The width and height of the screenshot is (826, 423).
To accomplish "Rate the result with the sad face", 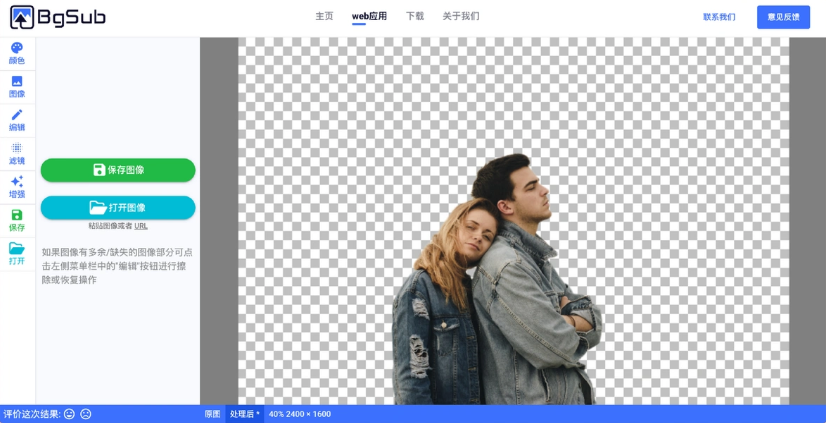I will point(86,414).
